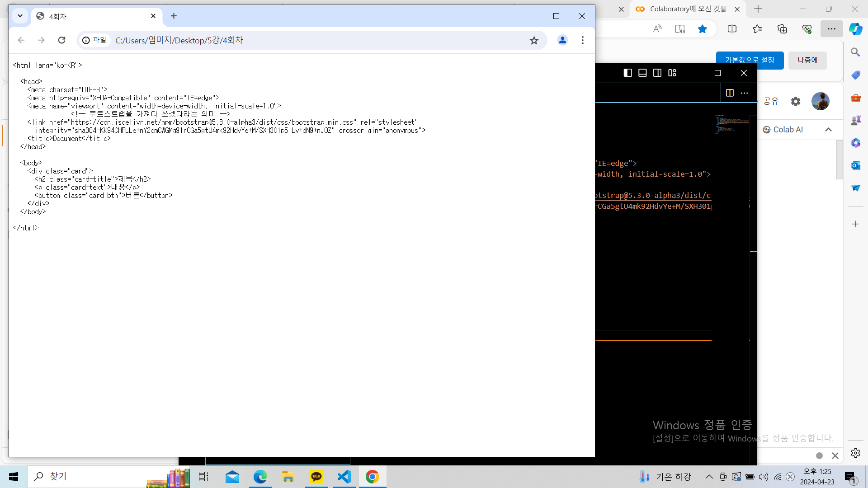Reload the 4회차 page in Chrome
Image resolution: width=868 pixels, height=488 pixels.
coord(62,40)
